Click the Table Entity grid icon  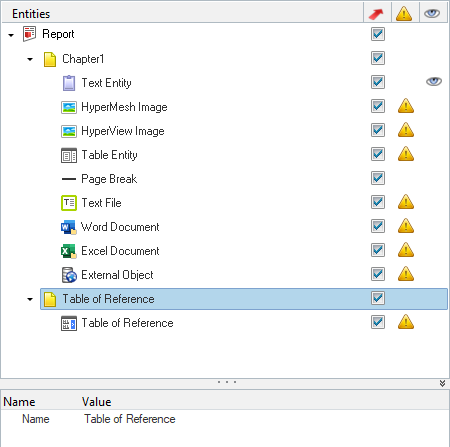(69, 155)
